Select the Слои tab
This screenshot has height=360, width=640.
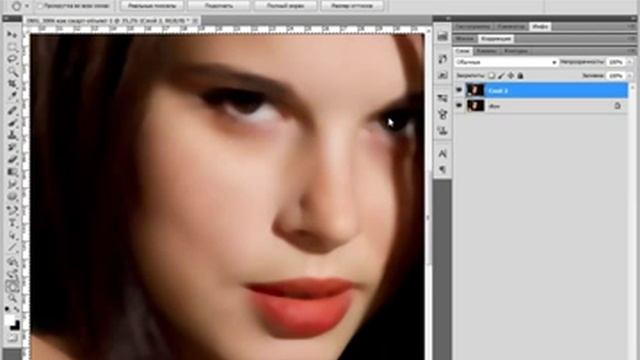pos(462,51)
